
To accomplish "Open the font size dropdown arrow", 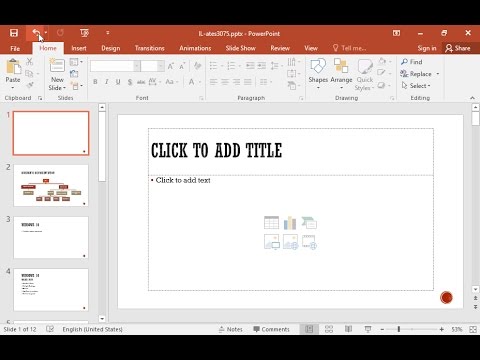I will point(161,66).
